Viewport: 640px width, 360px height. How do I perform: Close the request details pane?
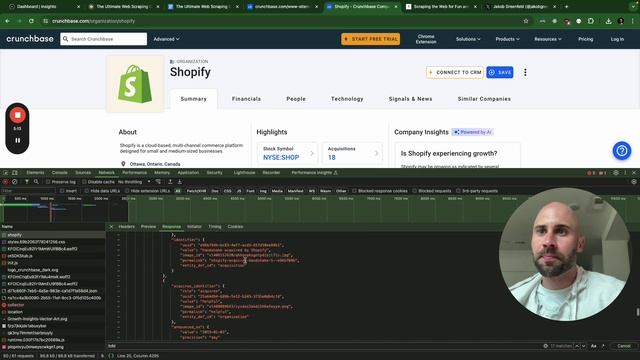(111, 227)
